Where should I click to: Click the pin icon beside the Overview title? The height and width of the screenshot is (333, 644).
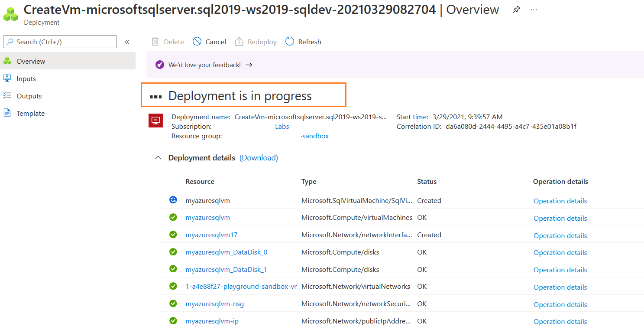click(516, 10)
